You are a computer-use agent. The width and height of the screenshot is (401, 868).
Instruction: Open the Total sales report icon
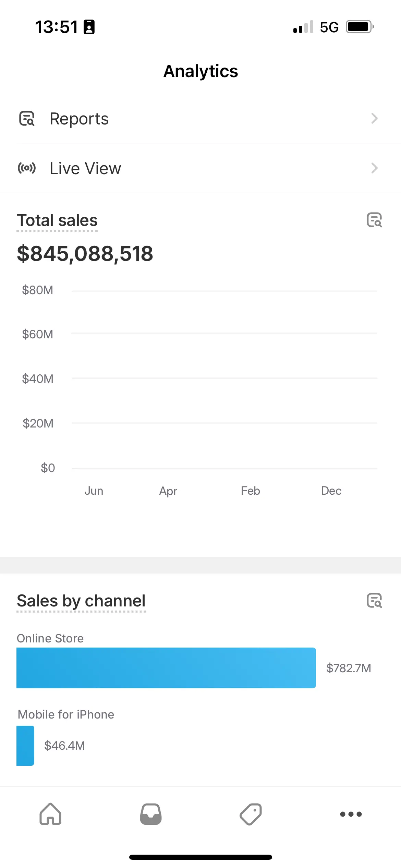374,220
